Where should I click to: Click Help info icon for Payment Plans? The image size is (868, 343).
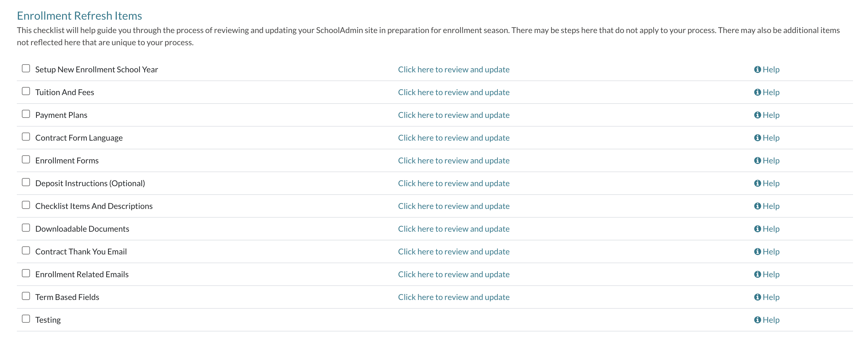coord(757,115)
